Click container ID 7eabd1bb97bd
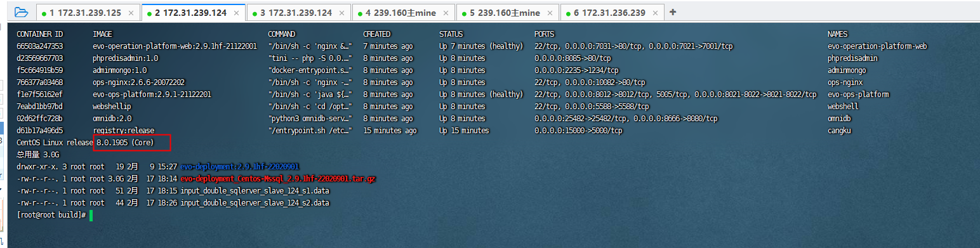The height and width of the screenshot is (248, 980). pos(39,107)
